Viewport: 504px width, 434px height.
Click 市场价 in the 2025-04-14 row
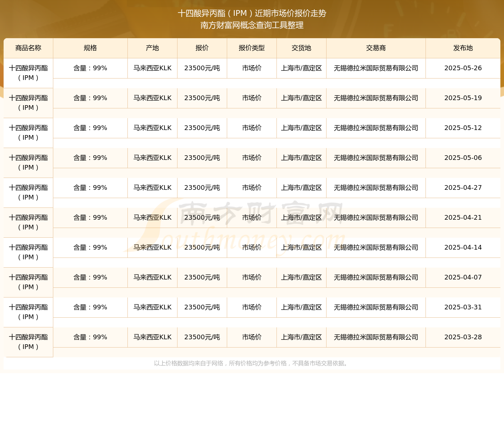252,247
